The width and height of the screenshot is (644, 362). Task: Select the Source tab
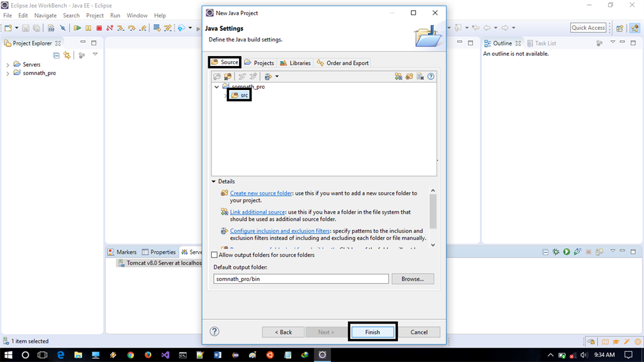click(225, 62)
